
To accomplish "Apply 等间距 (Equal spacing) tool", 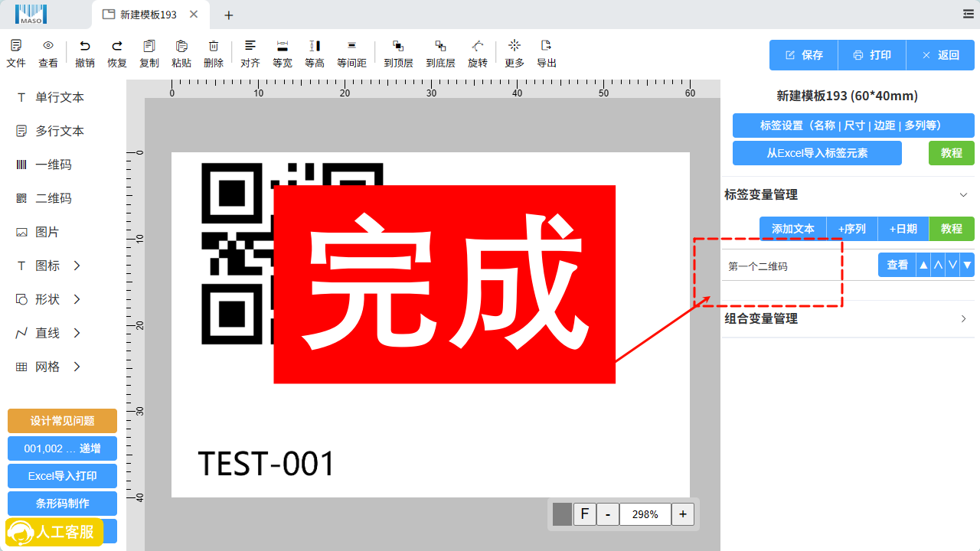I will (x=351, y=54).
